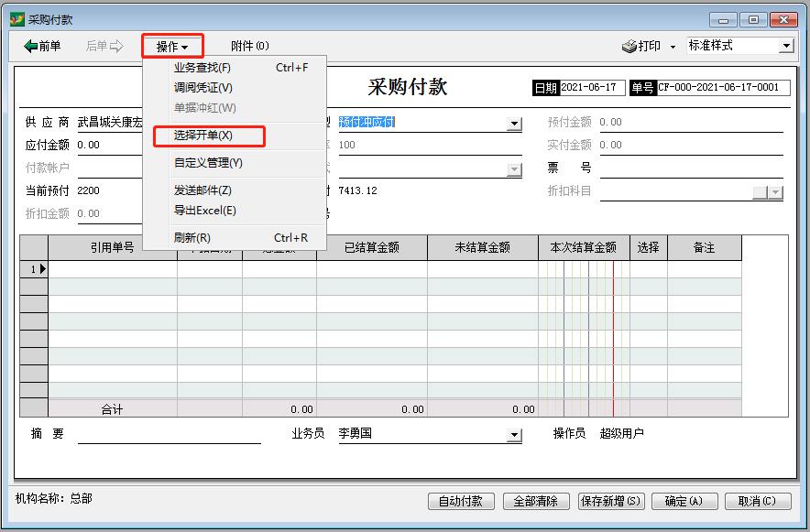The image size is (810, 532).
Task: Select 发送邮件(Z) from the menu
Action: click(x=234, y=190)
